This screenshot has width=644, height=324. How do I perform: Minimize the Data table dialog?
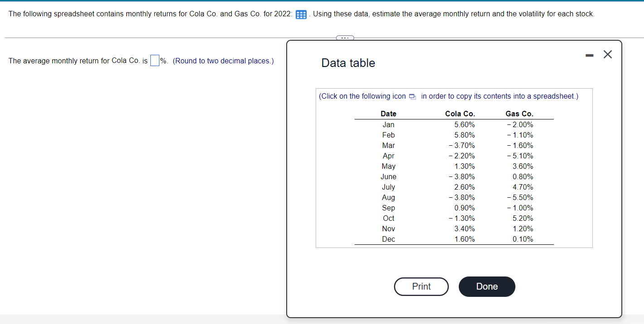[589, 54]
